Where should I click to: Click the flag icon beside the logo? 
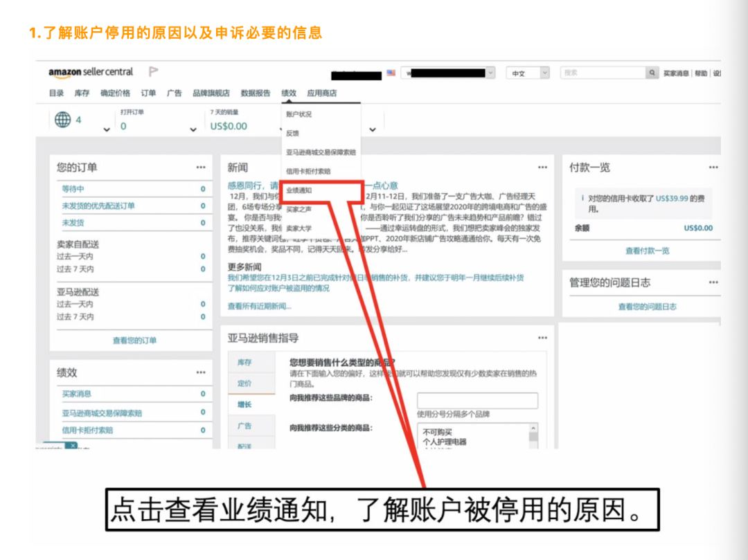[153, 71]
